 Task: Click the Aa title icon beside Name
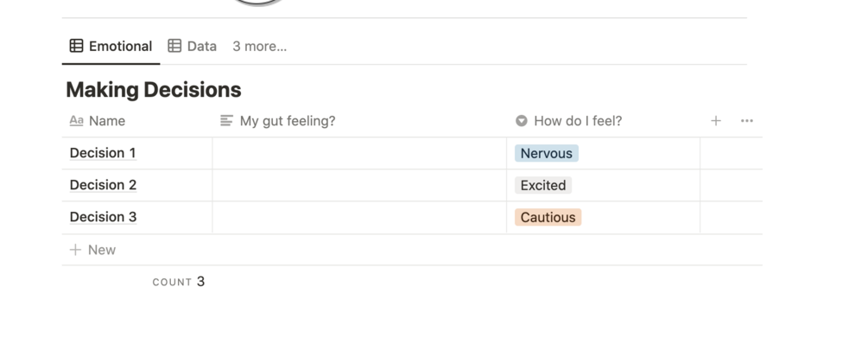(x=76, y=121)
